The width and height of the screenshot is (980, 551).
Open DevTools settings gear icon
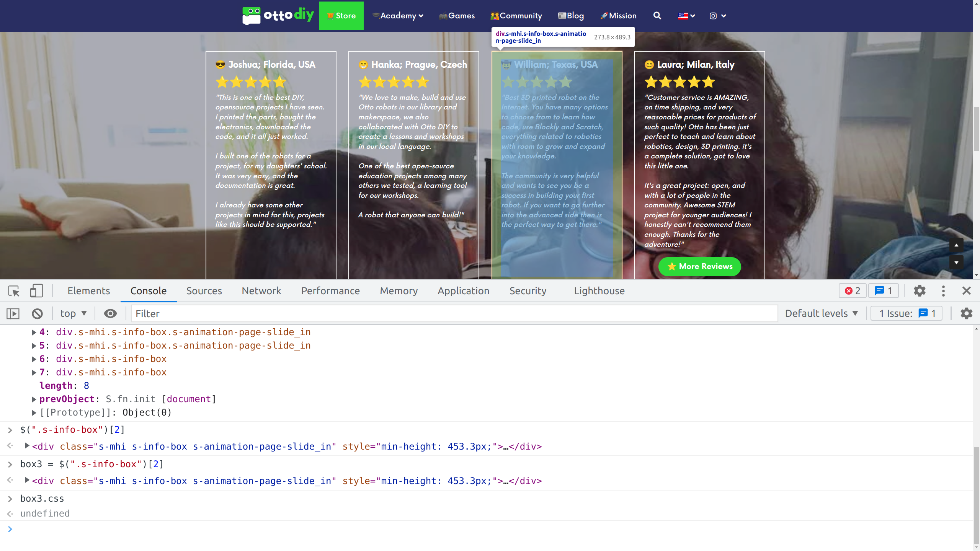(920, 291)
